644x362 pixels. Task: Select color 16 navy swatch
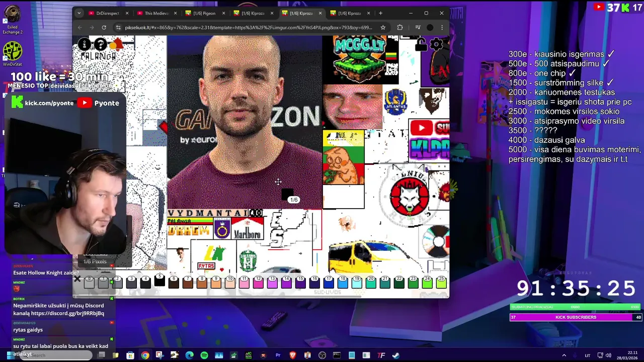click(314, 282)
